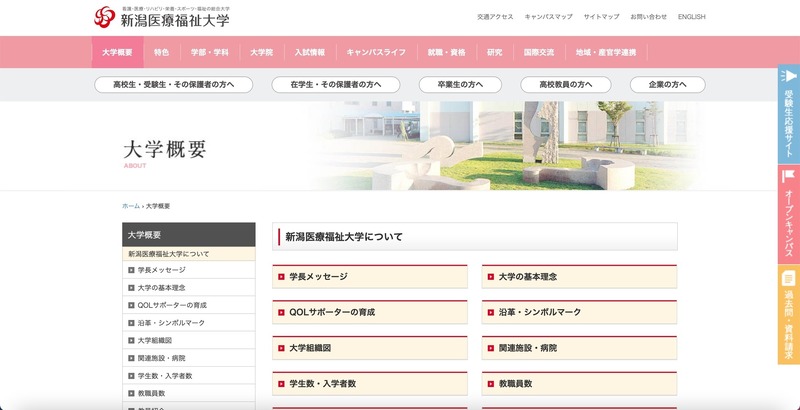This screenshot has width=800, height=410.
Task: Select 特色 in the pink navigation bar
Action: pyautogui.click(x=161, y=52)
